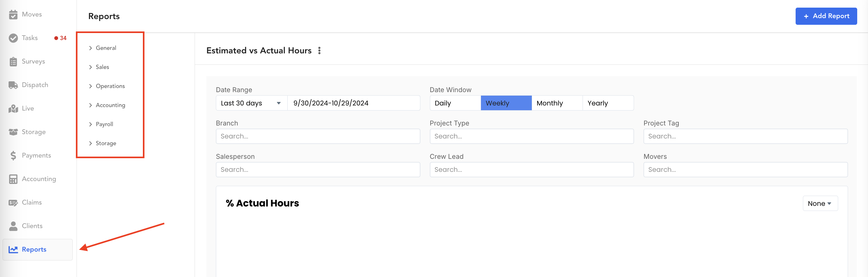Focus the Project Tag search field
Screen dimensions: 868x277
(x=745, y=137)
